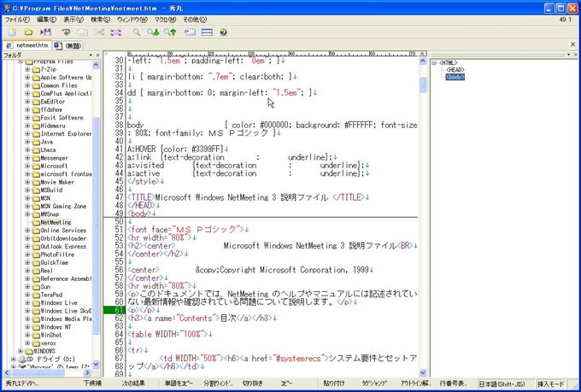The image size is (581, 392).
Task: Click the 分割ウィンドウ function key button
Action: click(219, 383)
